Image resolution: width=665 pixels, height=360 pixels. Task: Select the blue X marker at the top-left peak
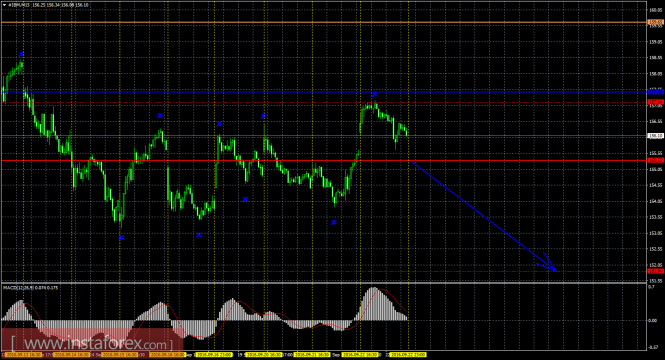pyautogui.click(x=21, y=54)
